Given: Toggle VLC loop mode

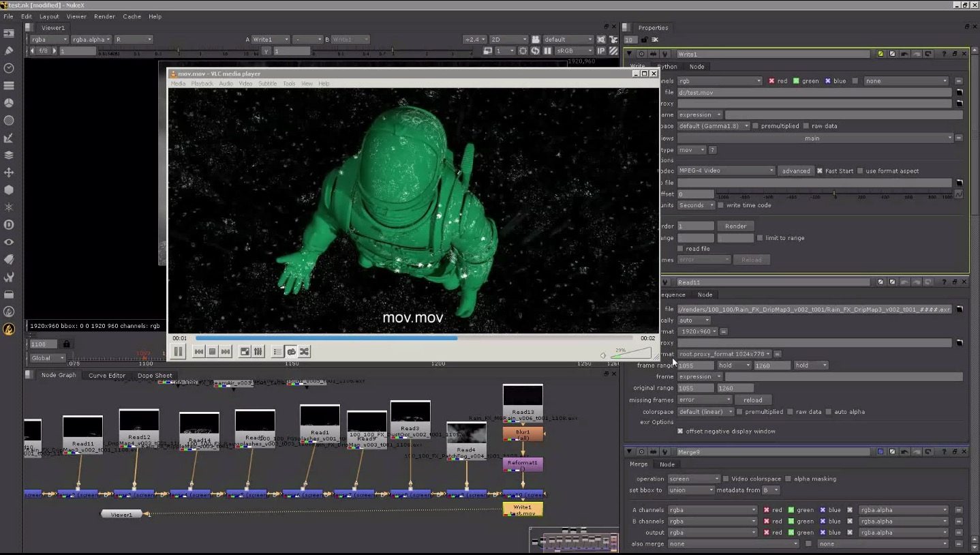Looking at the screenshot, I should tap(291, 351).
